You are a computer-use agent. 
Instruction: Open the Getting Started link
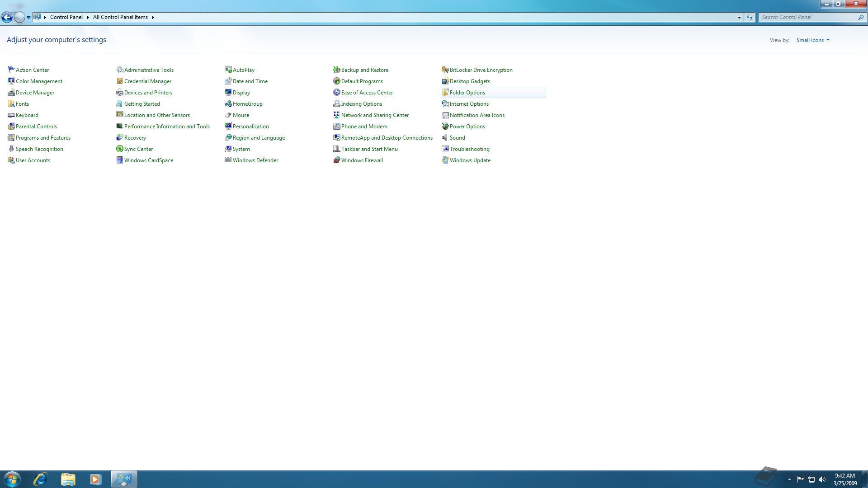pyautogui.click(x=142, y=104)
